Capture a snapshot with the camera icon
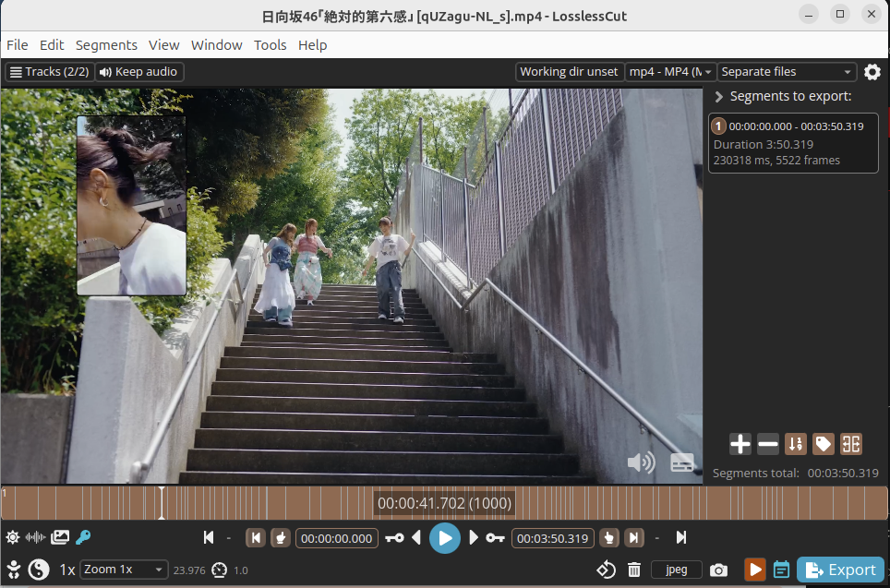Image resolution: width=890 pixels, height=588 pixels. pos(718,570)
